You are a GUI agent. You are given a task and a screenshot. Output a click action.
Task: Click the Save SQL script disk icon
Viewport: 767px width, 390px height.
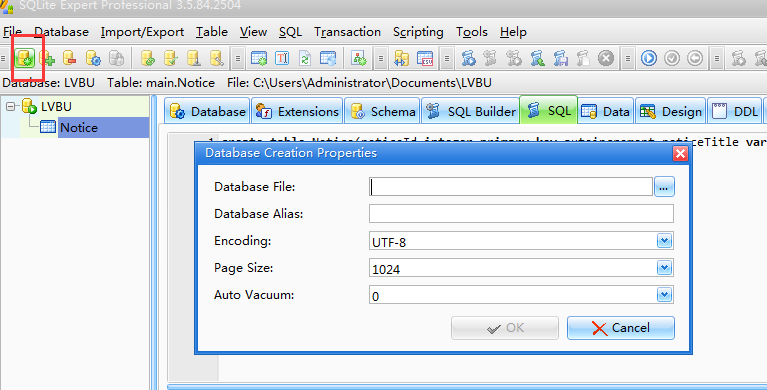click(561, 58)
